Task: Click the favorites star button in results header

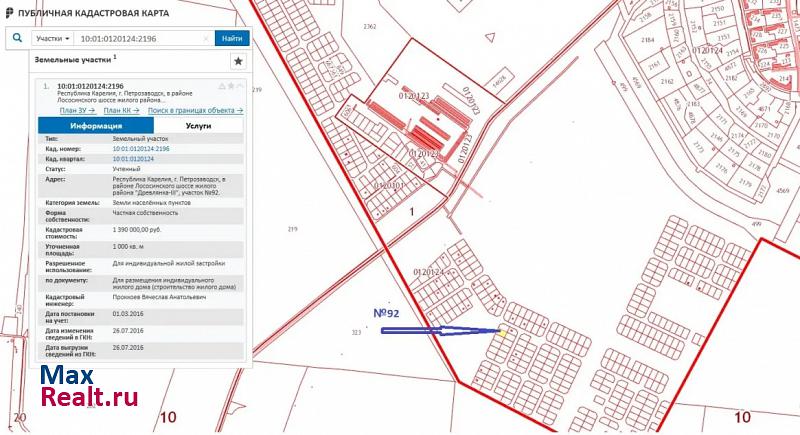Action: (x=238, y=61)
